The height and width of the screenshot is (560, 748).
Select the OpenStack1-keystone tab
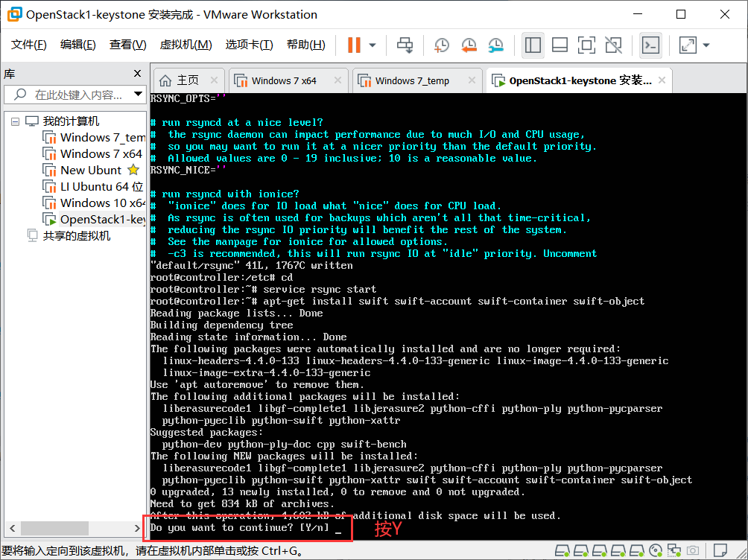[580, 80]
